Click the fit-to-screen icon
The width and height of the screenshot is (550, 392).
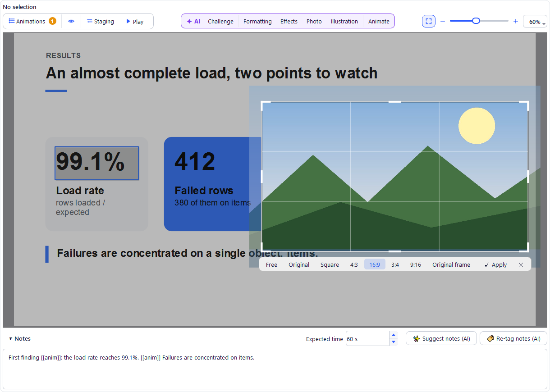[x=429, y=21]
